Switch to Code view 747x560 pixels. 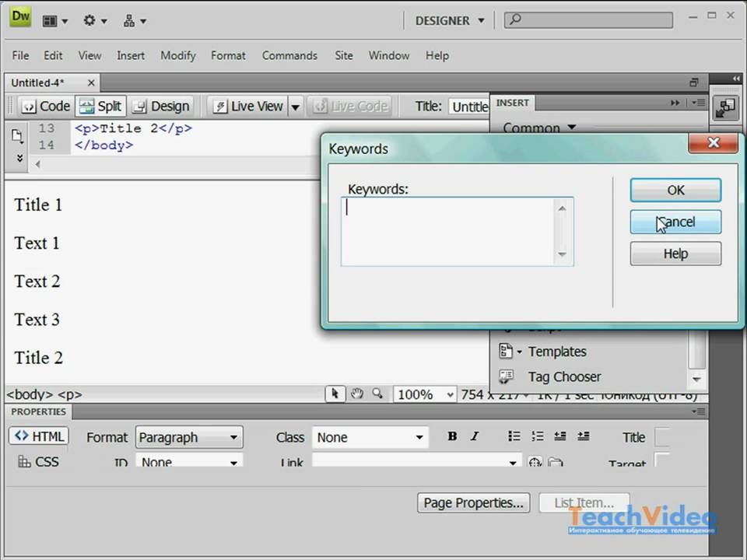(x=46, y=107)
